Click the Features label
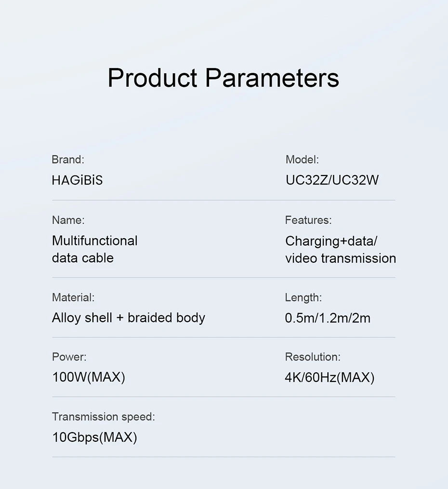448x489 pixels. [x=308, y=220]
